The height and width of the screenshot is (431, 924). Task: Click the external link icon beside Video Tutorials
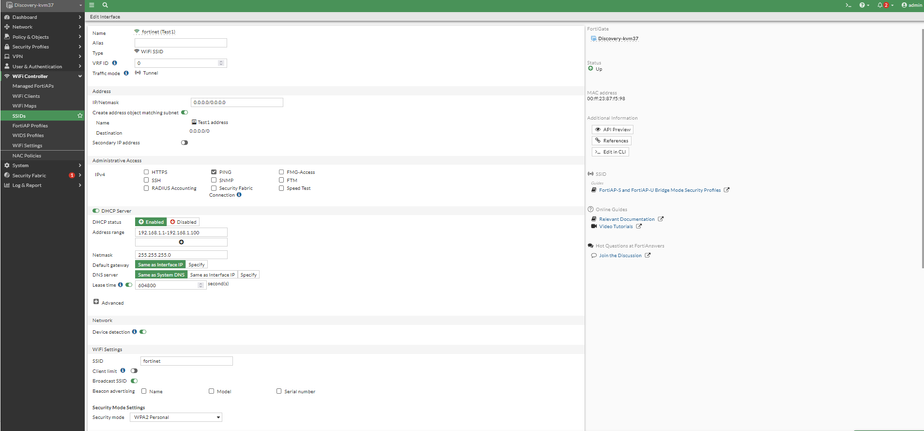[639, 226]
